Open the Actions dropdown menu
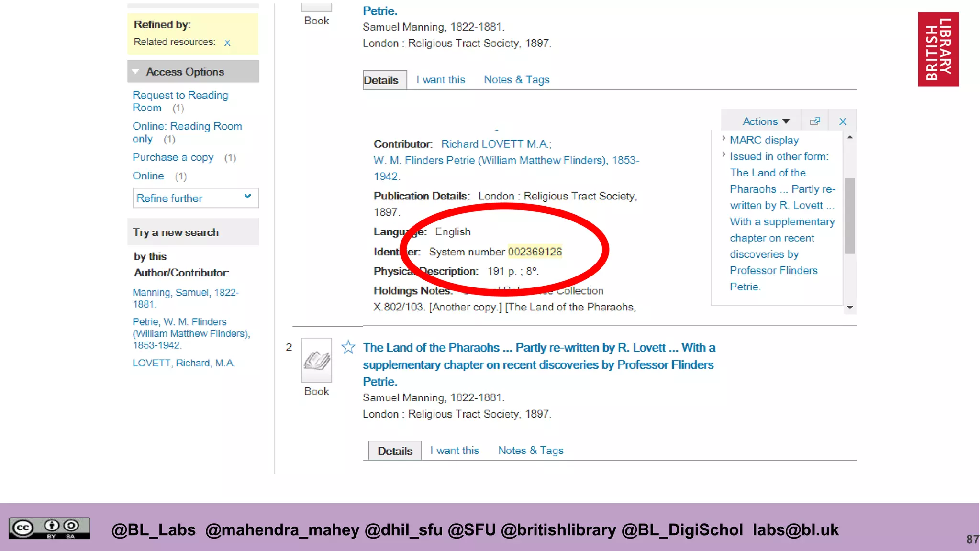The height and width of the screenshot is (551, 980). [766, 121]
